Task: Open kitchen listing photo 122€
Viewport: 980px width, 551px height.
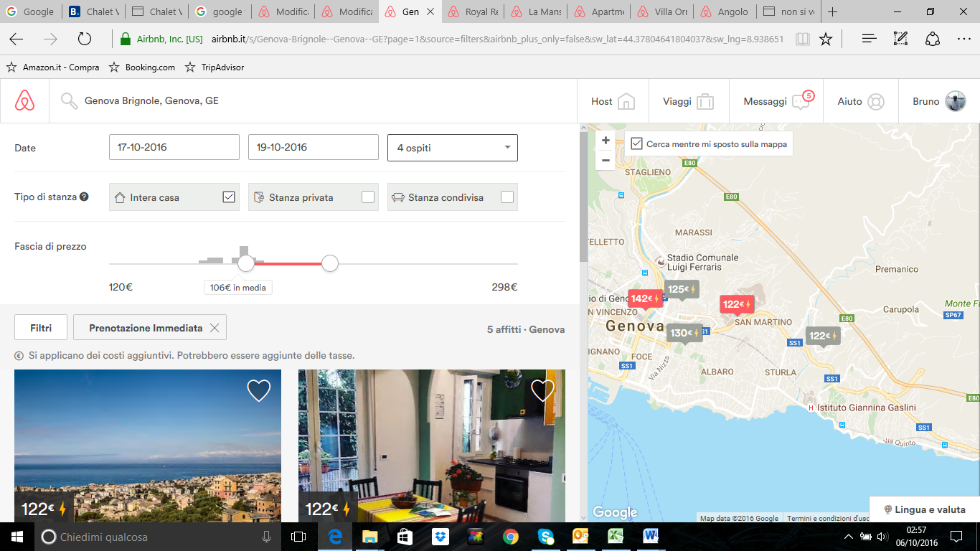Action: [432, 446]
